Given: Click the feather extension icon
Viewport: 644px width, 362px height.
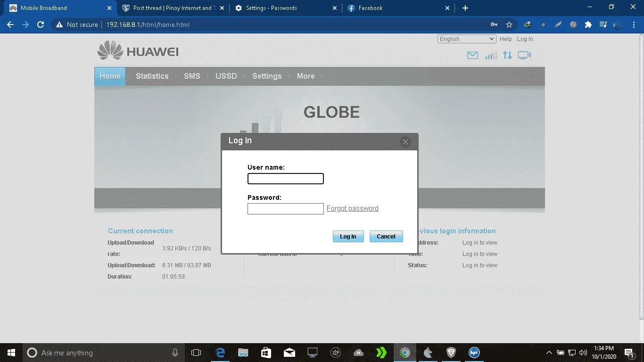Looking at the screenshot, I should point(558,25).
